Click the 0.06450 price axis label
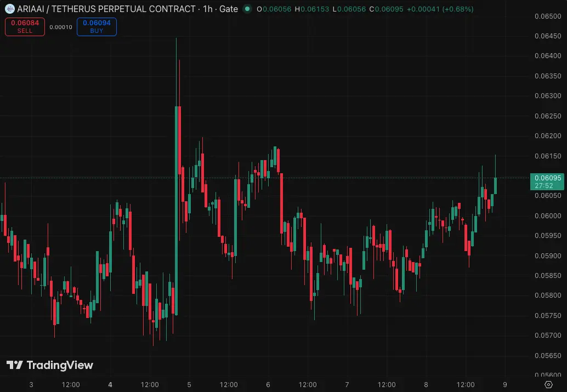Viewport: 567px width, 392px height. tap(548, 36)
